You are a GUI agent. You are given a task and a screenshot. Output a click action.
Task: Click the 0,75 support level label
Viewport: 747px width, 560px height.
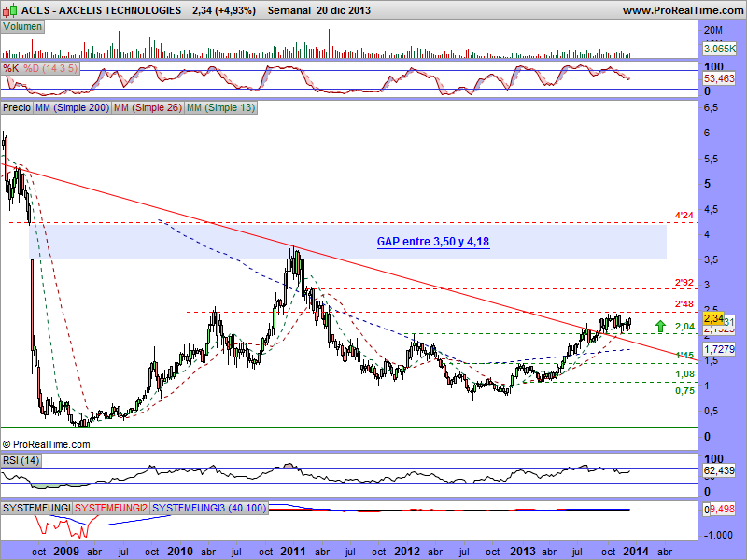[x=684, y=391]
